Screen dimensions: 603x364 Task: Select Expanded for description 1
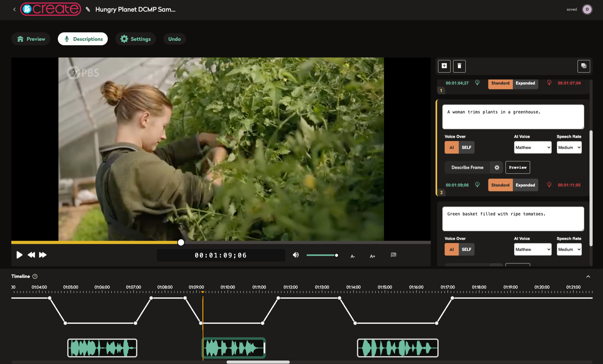(525, 83)
